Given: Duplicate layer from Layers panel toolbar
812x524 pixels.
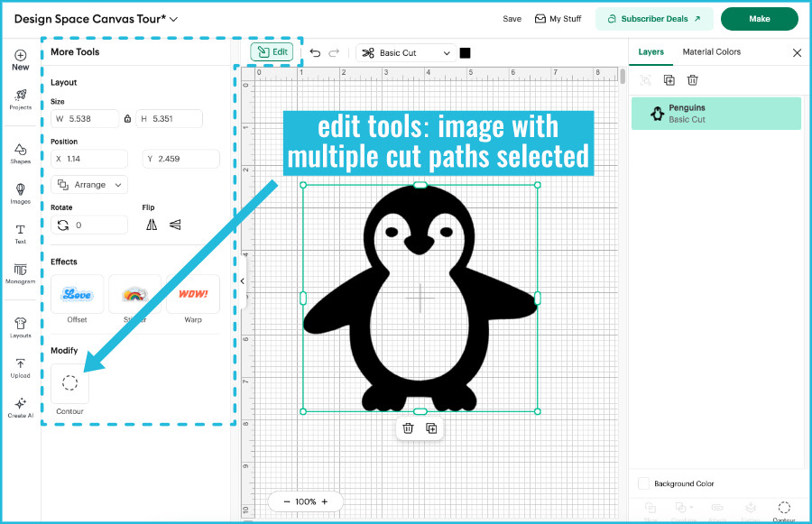Looking at the screenshot, I should [x=669, y=80].
